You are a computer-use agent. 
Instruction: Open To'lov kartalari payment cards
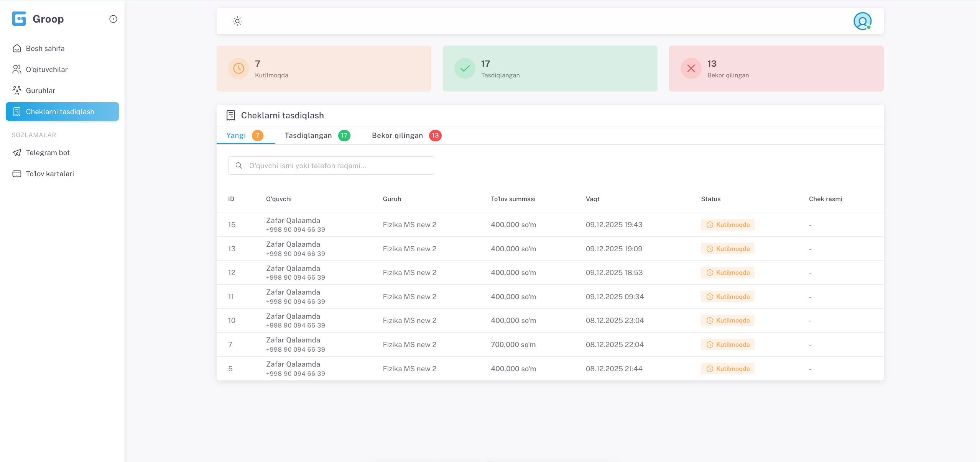pyautogui.click(x=50, y=174)
